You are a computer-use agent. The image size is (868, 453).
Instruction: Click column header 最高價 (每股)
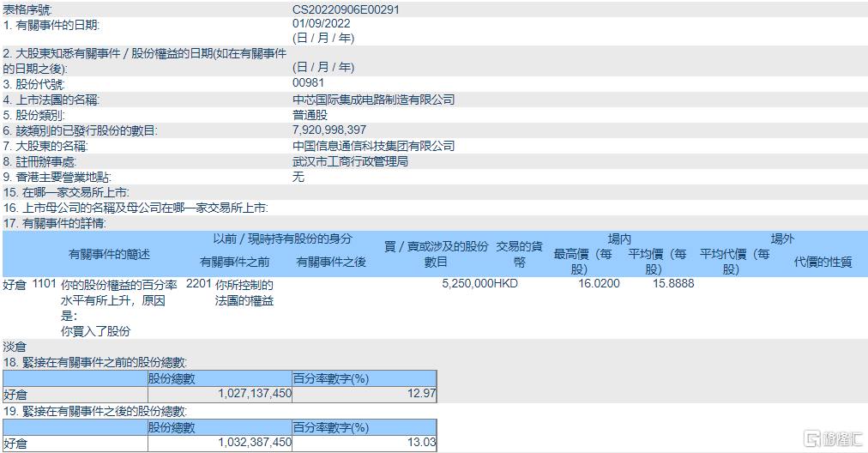point(583,262)
